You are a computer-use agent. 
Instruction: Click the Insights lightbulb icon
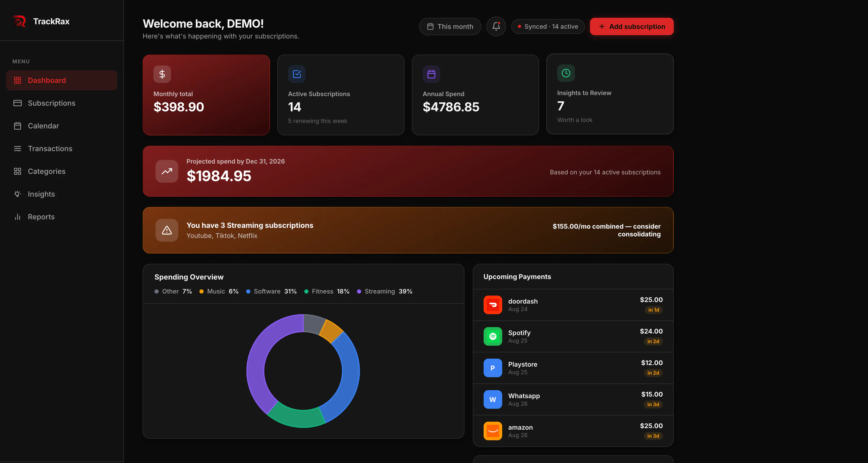pyautogui.click(x=18, y=194)
